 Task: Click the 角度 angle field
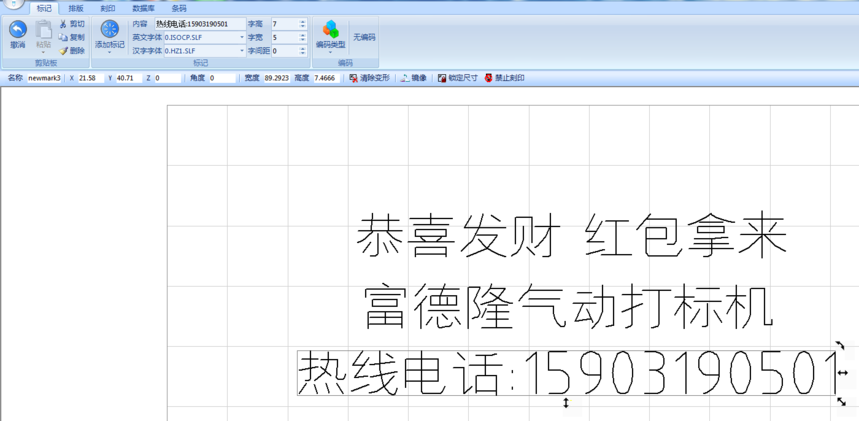coord(222,78)
